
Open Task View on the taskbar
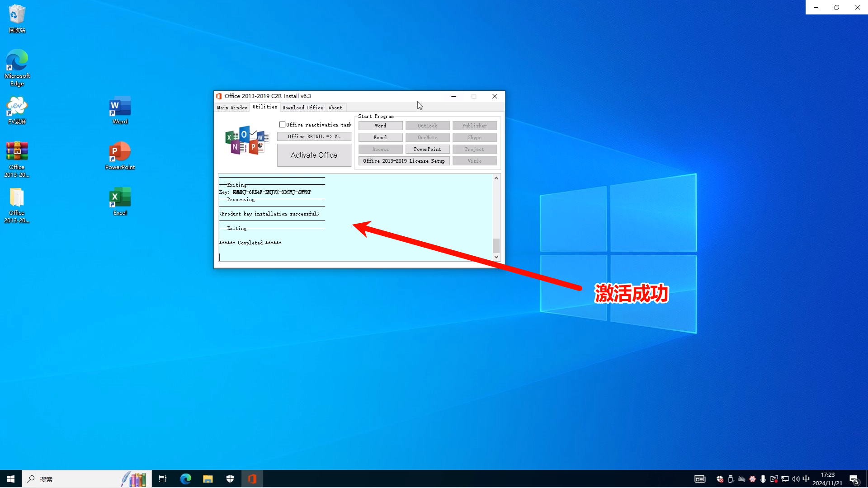(x=163, y=479)
